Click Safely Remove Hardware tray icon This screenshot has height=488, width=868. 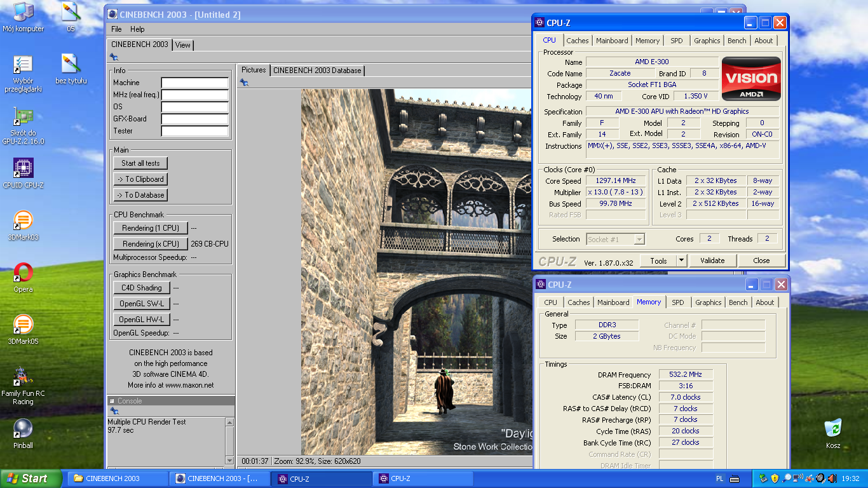click(x=764, y=478)
